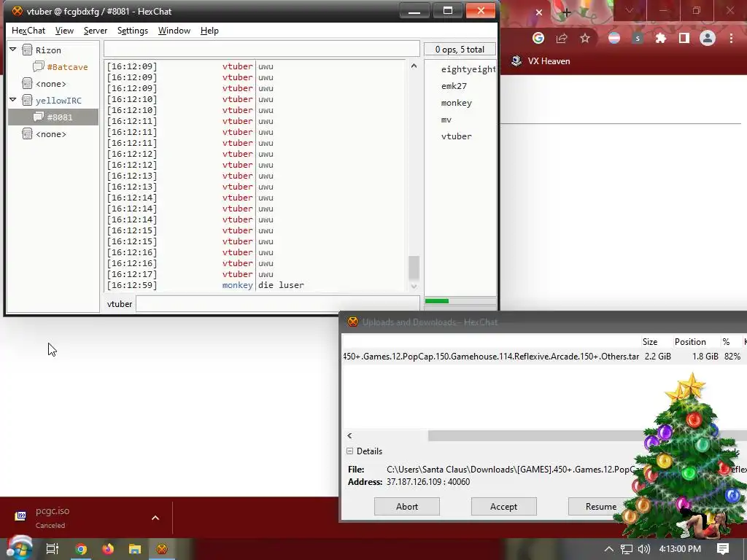
Task: Open the Settings menu
Action: (x=133, y=31)
